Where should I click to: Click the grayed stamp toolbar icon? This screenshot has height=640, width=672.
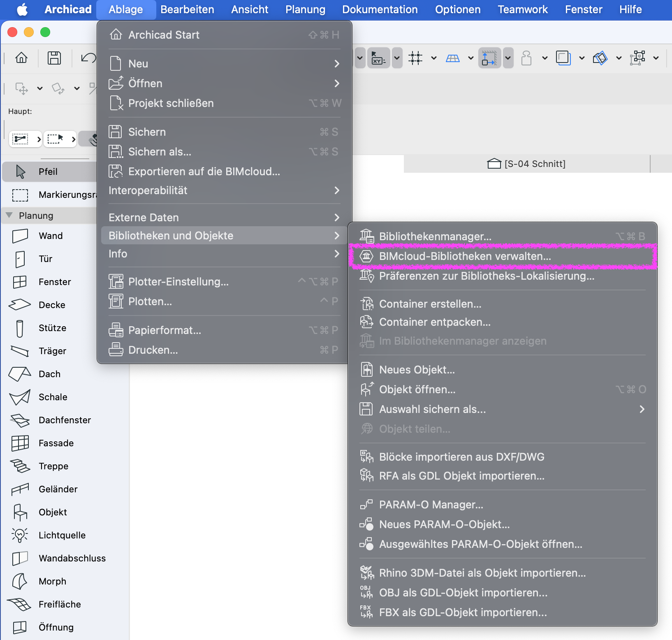[526, 58]
